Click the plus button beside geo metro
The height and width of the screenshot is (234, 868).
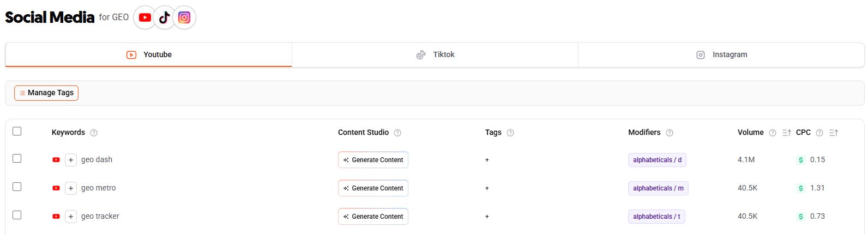[x=71, y=188]
